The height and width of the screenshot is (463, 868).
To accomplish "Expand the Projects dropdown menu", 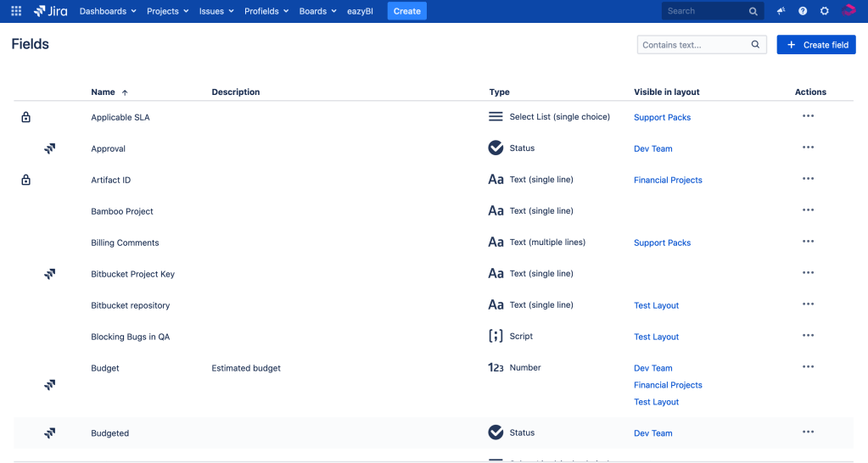I will tap(167, 11).
